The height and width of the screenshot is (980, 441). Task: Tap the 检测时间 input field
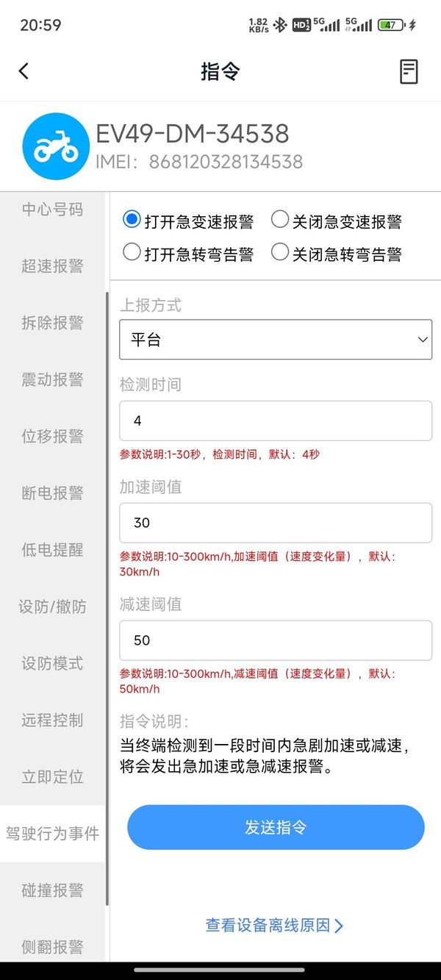pyautogui.click(x=275, y=421)
